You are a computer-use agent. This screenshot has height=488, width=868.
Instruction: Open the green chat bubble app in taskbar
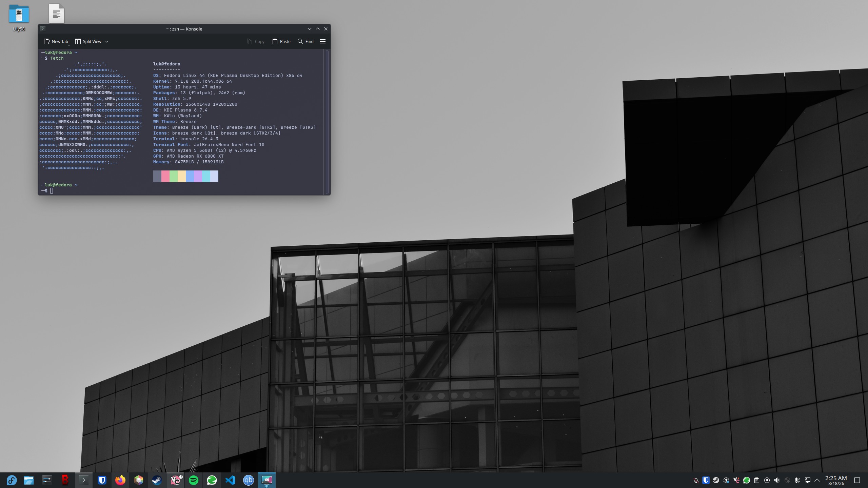pyautogui.click(x=212, y=480)
